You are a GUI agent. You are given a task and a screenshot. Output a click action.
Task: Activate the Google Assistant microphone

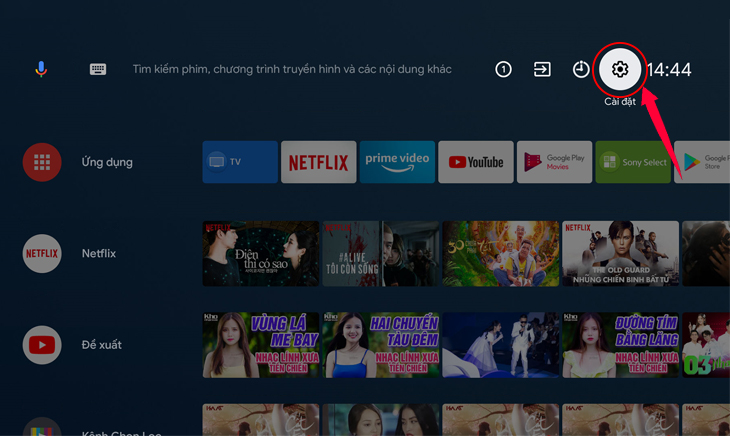[x=41, y=69]
